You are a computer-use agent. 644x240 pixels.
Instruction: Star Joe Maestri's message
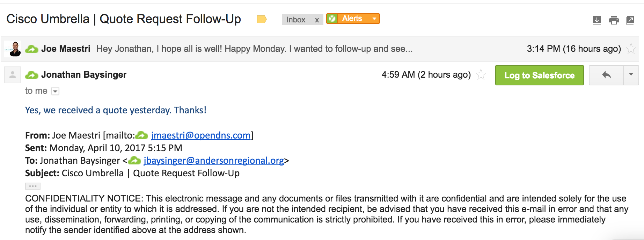(631, 49)
